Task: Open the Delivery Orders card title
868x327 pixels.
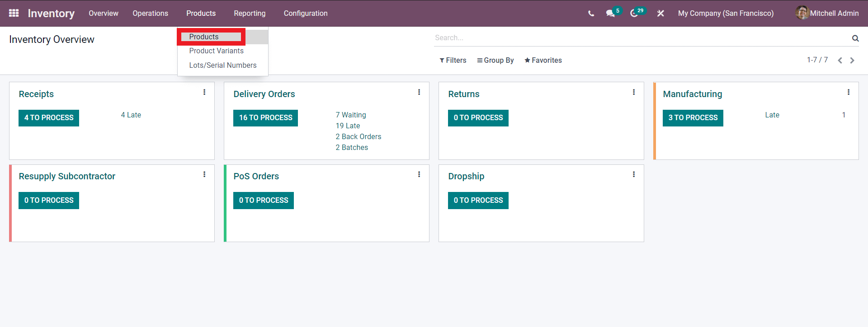Action: [x=264, y=94]
